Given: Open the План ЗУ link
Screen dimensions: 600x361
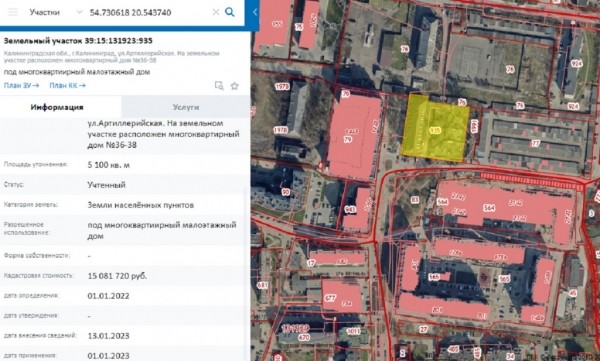Looking at the screenshot, I should tap(21, 85).
